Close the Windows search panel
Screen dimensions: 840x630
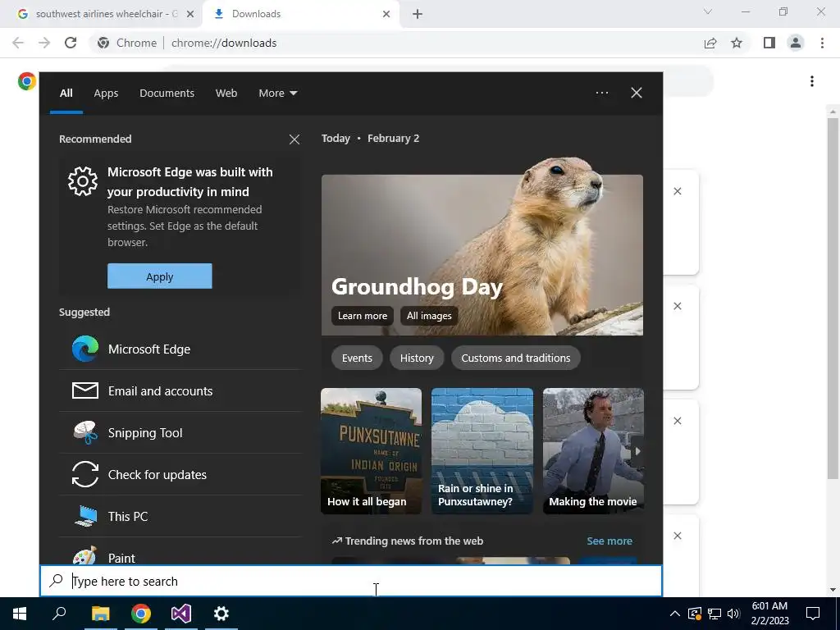pyautogui.click(x=637, y=93)
